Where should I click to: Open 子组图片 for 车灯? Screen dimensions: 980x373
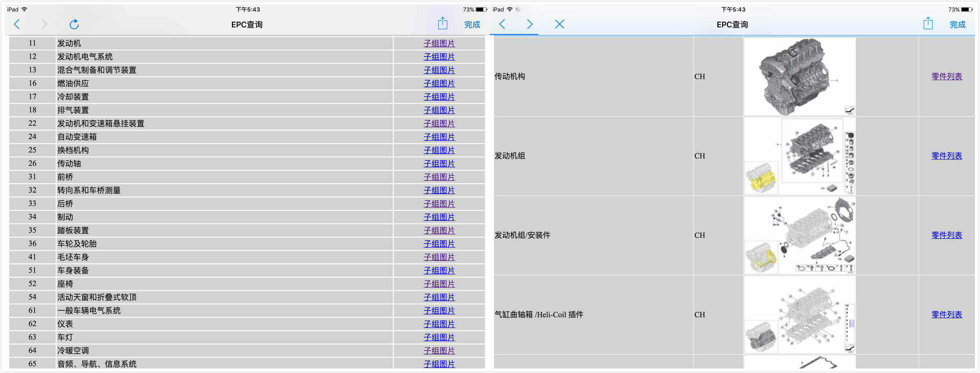(439, 337)
